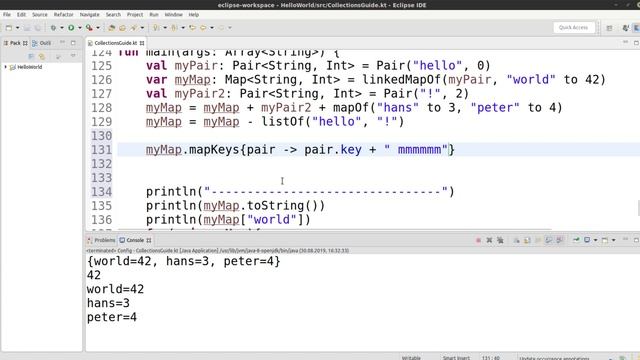Open the Debug dropdown arrow
This screenshot has height=360, width=640.
[x=62, y=28]
